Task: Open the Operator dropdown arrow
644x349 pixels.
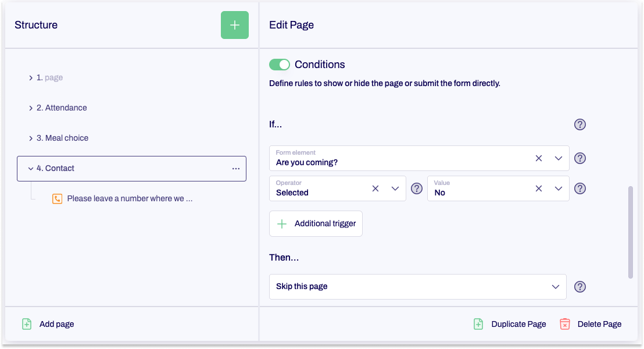Action: tap(395, 188)
